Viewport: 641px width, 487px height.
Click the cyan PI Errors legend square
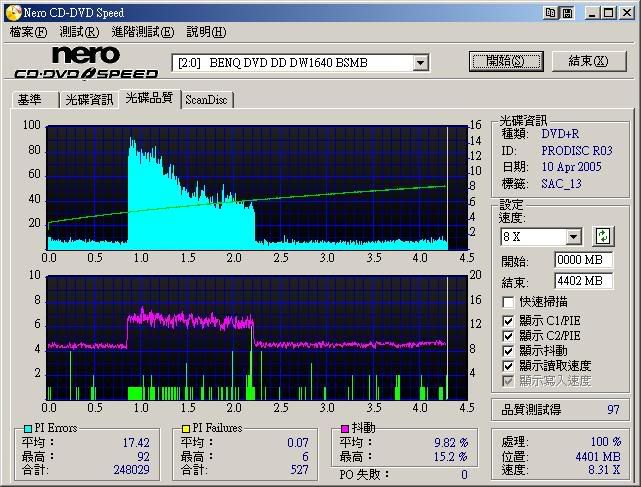click(28, 429)
